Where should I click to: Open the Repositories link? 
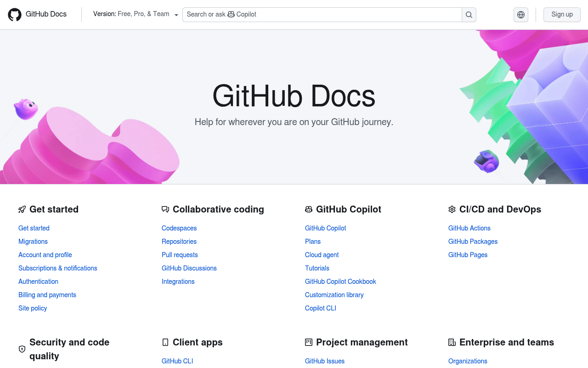[179, 241]
